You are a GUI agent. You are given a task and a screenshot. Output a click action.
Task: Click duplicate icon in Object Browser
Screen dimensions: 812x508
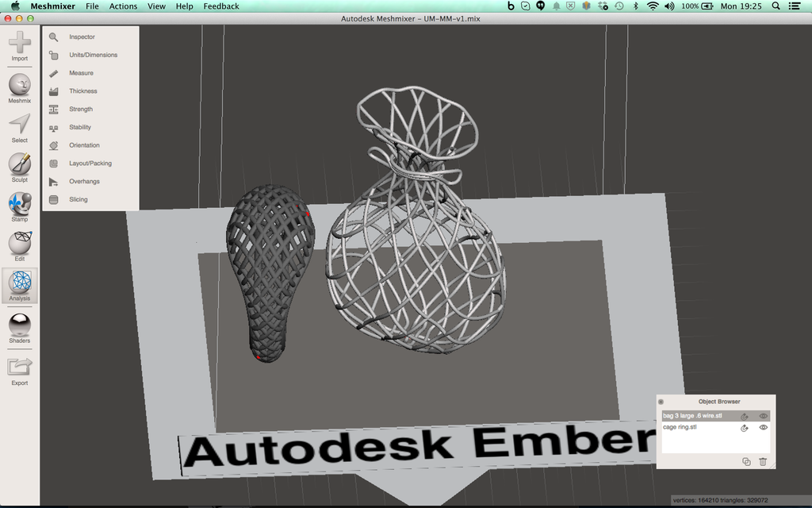pos(746,461)
